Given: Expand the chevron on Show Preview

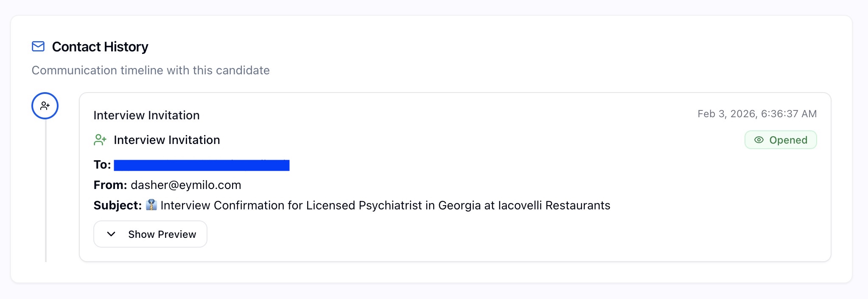Looking at the screenshot, I should [x=111, y=234].
